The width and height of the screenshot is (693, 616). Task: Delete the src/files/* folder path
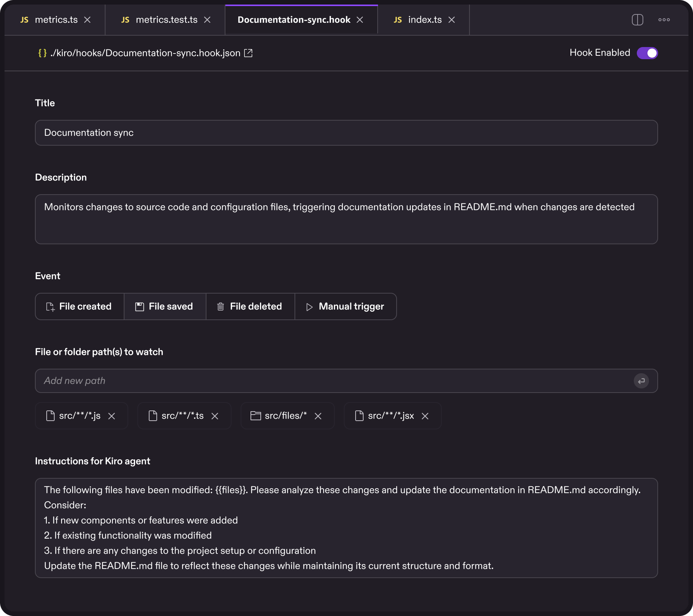coord(318,416)
